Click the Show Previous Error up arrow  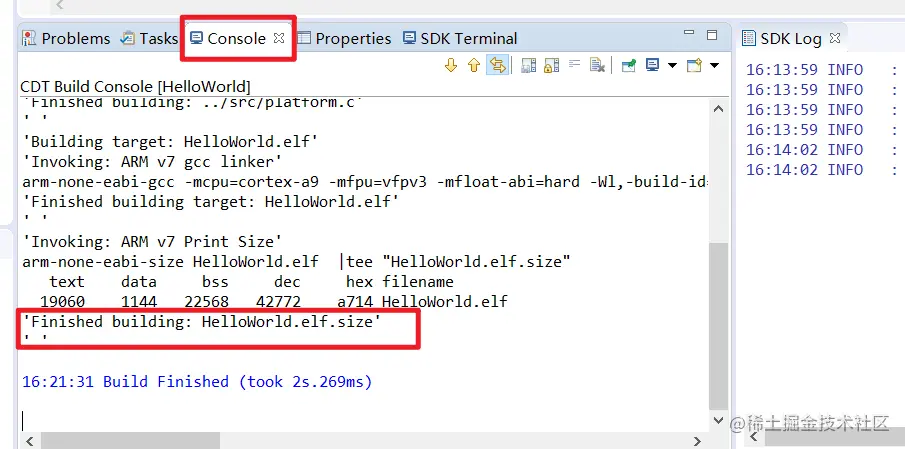474,65
